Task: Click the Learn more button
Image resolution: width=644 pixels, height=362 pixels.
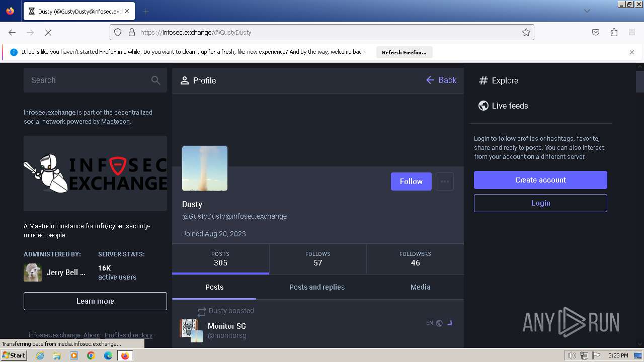Action: (95, 301)
